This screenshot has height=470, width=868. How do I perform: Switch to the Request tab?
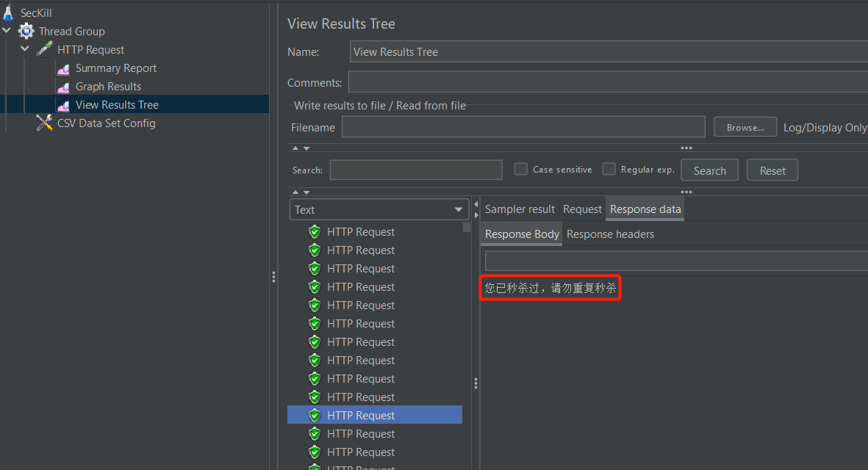point(582,209)
